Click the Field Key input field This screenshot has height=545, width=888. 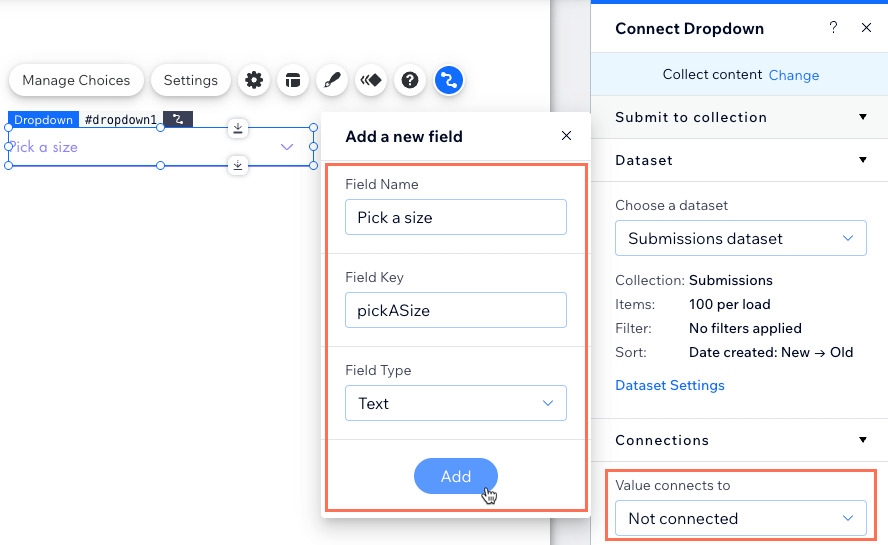point(456,310)
